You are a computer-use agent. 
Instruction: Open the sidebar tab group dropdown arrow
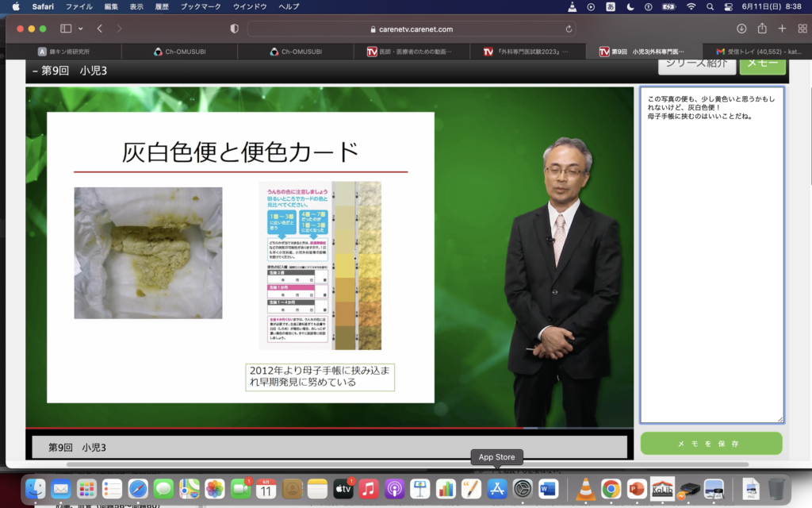[80, 29]
